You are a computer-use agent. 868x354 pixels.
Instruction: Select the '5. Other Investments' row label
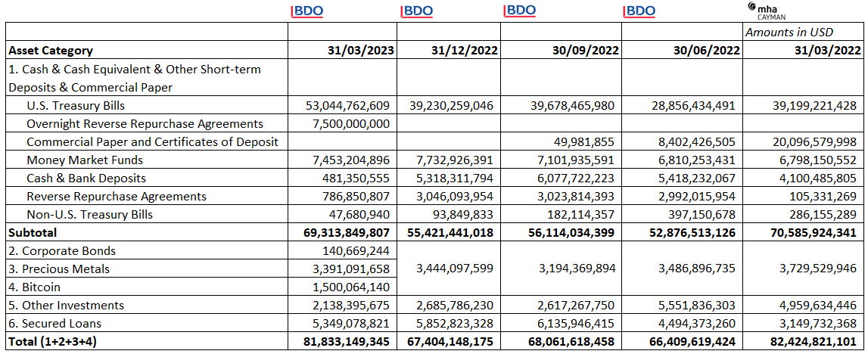point(66,306)
